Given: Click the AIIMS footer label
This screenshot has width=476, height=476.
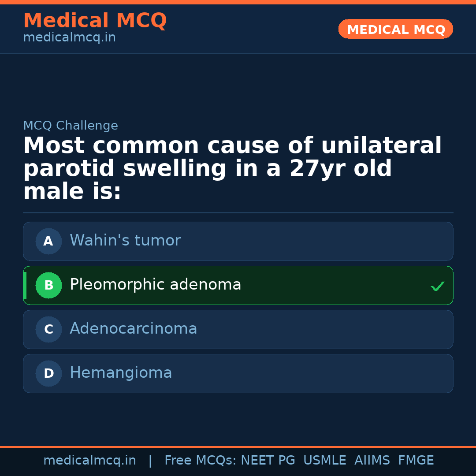Looking at the screenshot, I should 372,461.
